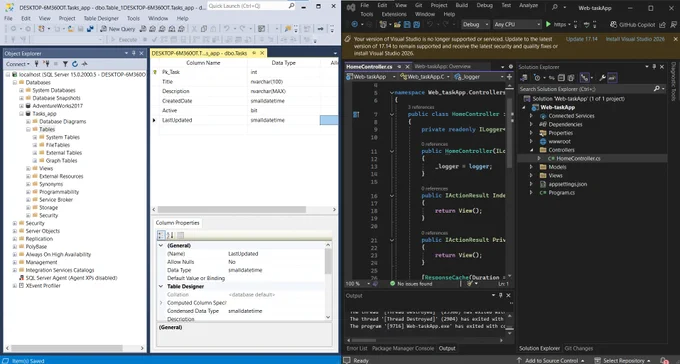Toggle Show All Files in Solution Explorer
Image resolution: width=680 pixels, height=364 pixels.
[x=570, y=78]
